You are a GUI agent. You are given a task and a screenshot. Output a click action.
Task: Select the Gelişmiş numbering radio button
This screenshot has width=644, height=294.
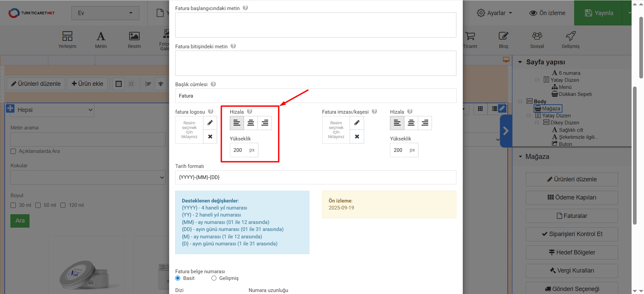(214, 278)
